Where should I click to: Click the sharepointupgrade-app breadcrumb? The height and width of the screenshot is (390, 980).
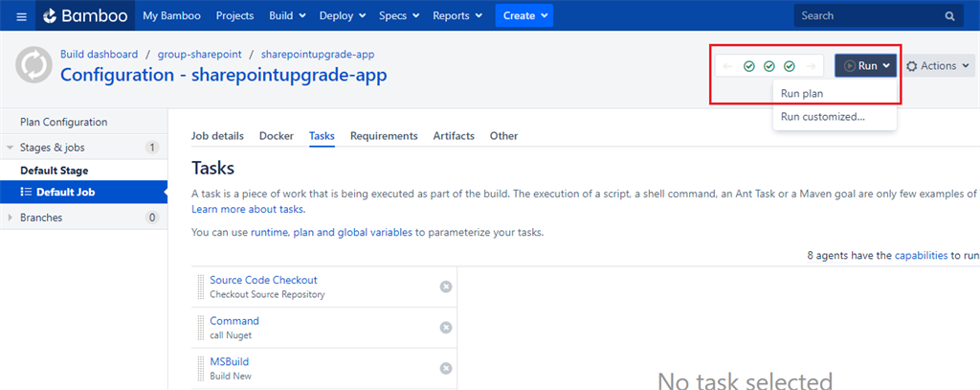click(x=318, y=55)
